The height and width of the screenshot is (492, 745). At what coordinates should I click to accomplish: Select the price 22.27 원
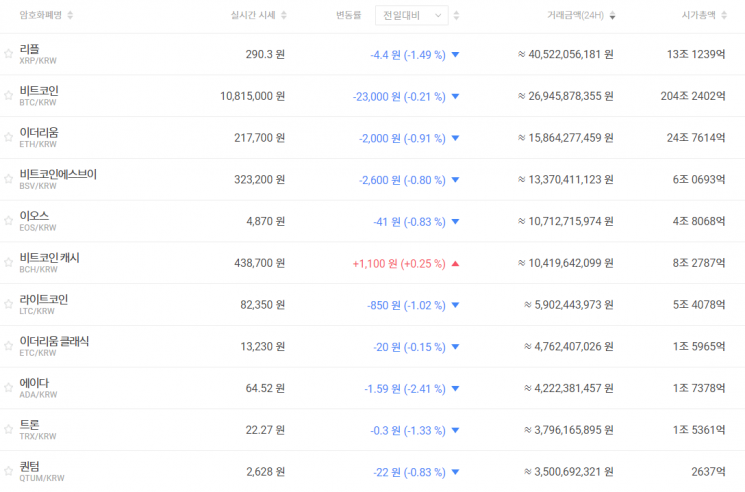[265, 430]
